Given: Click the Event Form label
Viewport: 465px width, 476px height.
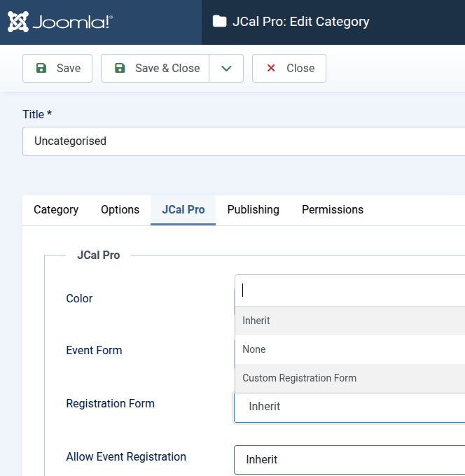Looking at the screenshot, I should (94, 351).
